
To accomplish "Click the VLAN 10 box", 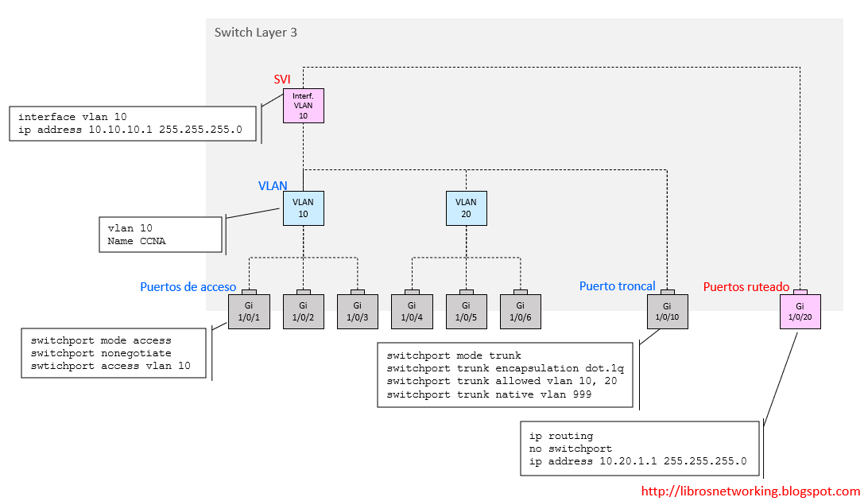I will pyautogui.click(x=303, y=208).
